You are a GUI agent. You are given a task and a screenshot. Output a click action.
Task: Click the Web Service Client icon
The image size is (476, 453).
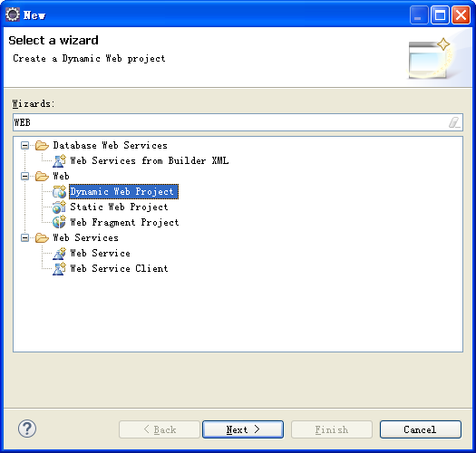(59, 268)
